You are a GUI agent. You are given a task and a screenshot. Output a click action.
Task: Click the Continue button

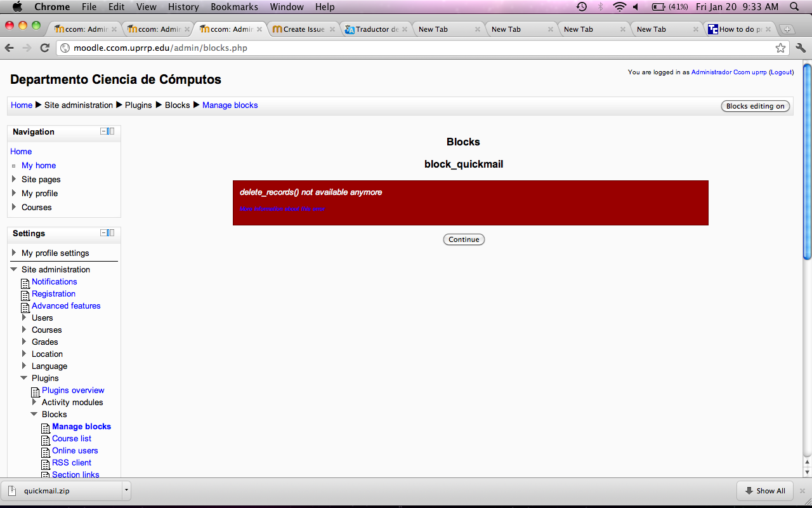pyautogui.click(x=464, y=239)
